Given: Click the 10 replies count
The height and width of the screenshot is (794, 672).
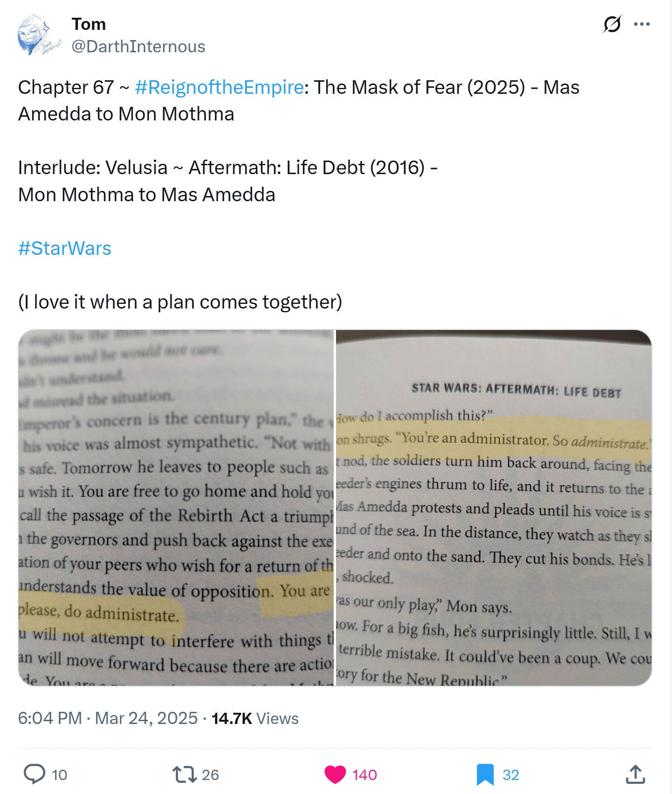Looking at the screenshot, I should 59,775.
